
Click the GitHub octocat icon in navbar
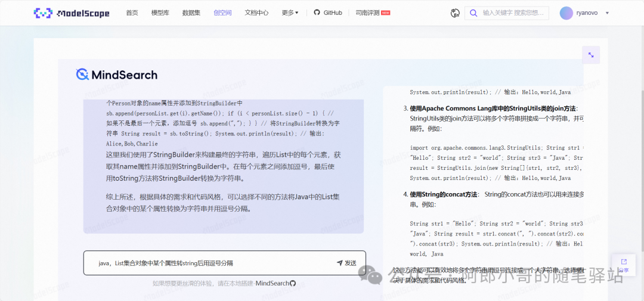pos(317,13)
